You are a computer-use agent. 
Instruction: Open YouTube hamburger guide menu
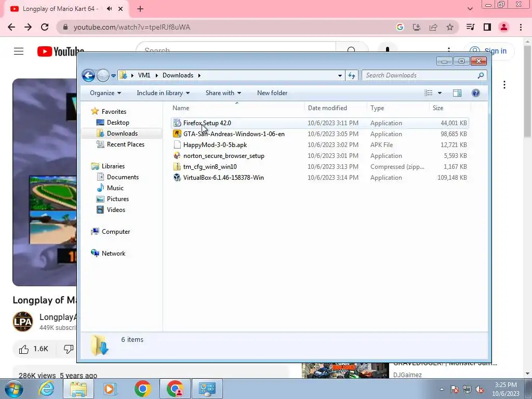[19, 51]
